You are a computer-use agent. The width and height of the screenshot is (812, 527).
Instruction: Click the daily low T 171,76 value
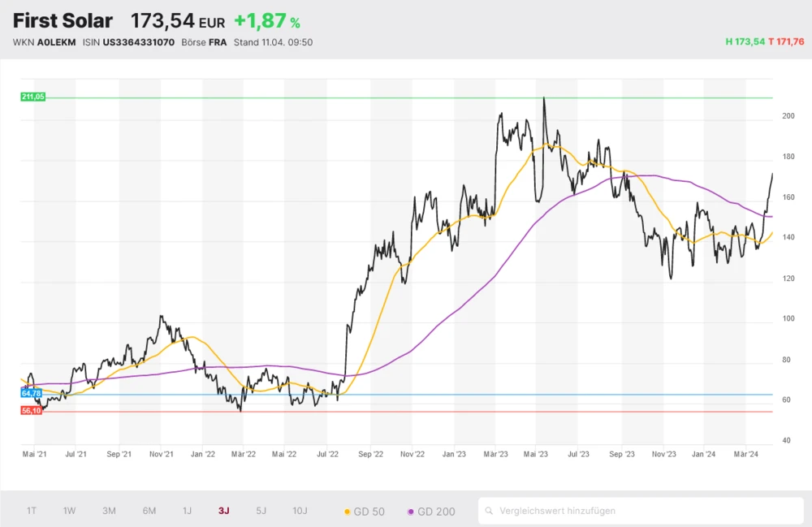pos(786,41)
